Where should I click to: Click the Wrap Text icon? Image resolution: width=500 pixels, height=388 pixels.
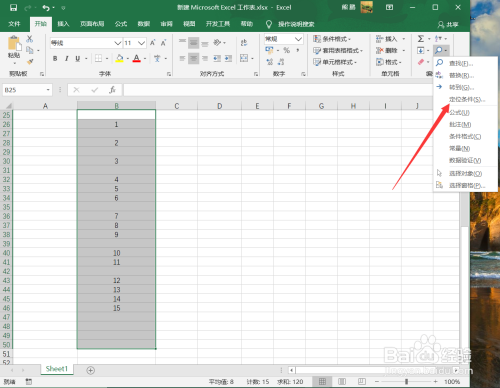(244, 42)
